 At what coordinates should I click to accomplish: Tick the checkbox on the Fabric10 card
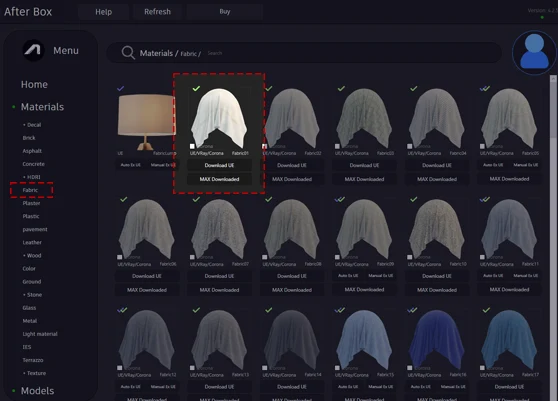(x=410, y=257)
